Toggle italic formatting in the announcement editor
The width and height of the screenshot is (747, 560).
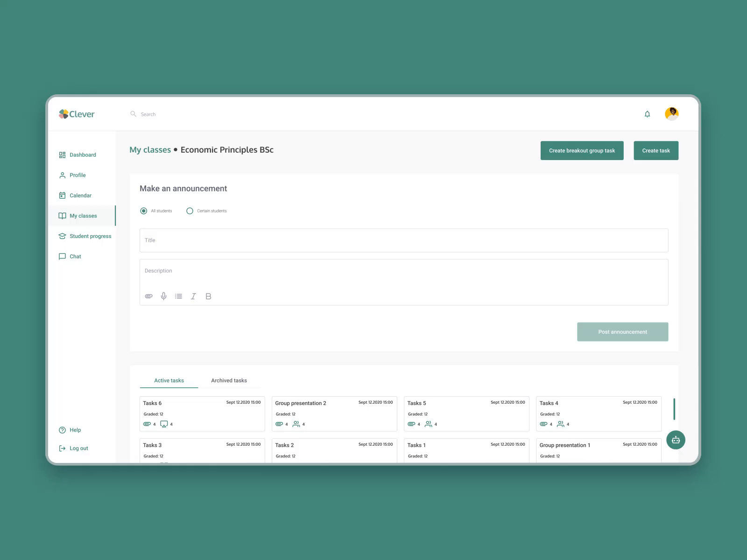click(193, 296)
